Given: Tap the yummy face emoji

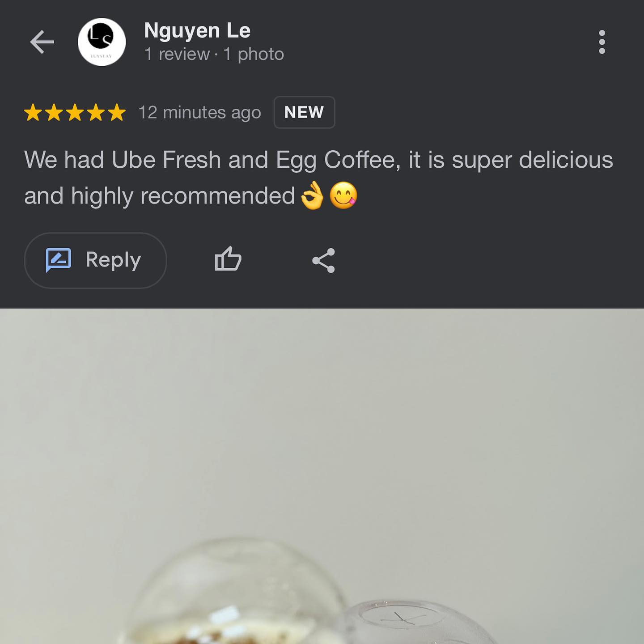Looking at the screenshot, I should [x=343, y=195].
